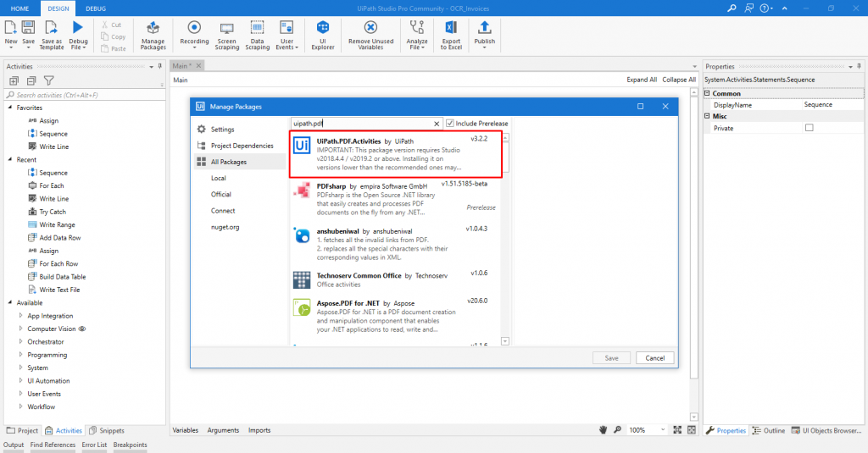Switch to the HOME ribbon tab
The height and width of the screenshot is (453, 868).
[x=20, y=8]
